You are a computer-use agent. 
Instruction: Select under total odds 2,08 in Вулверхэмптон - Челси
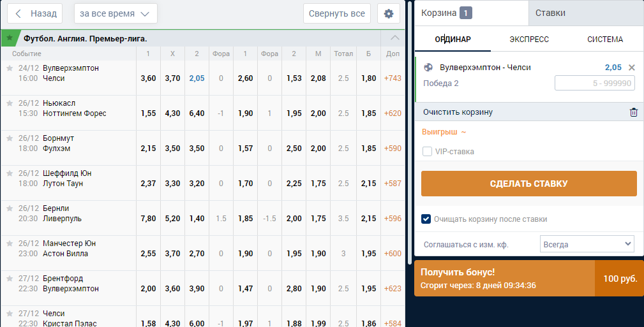click(x=318, y=78)
